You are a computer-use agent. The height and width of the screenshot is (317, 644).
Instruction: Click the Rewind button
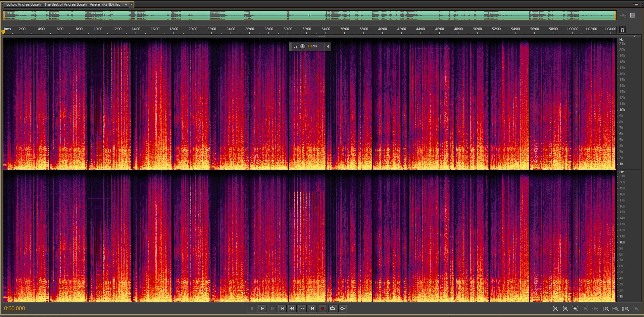(x=292, y=308)
